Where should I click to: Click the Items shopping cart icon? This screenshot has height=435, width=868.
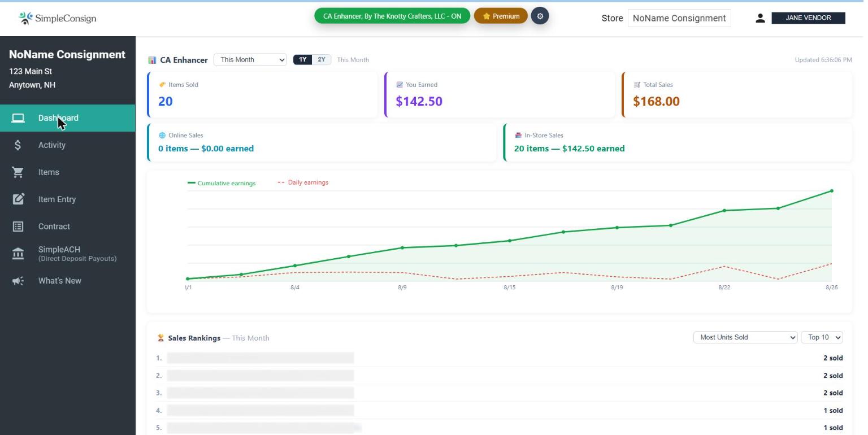coord(18,172)
